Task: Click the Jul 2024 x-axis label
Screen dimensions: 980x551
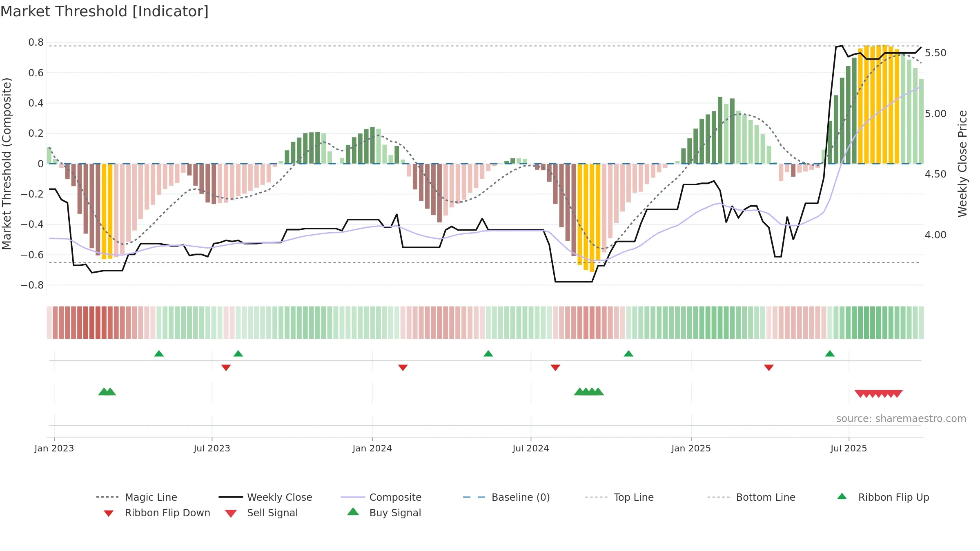Action: (x=531, y=448)
